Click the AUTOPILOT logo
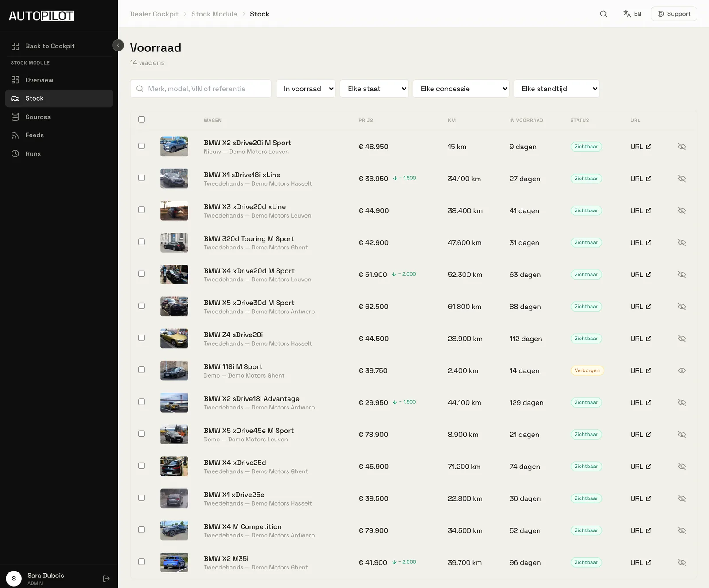This screenshot has height=588, width=709. pos(41,16)
